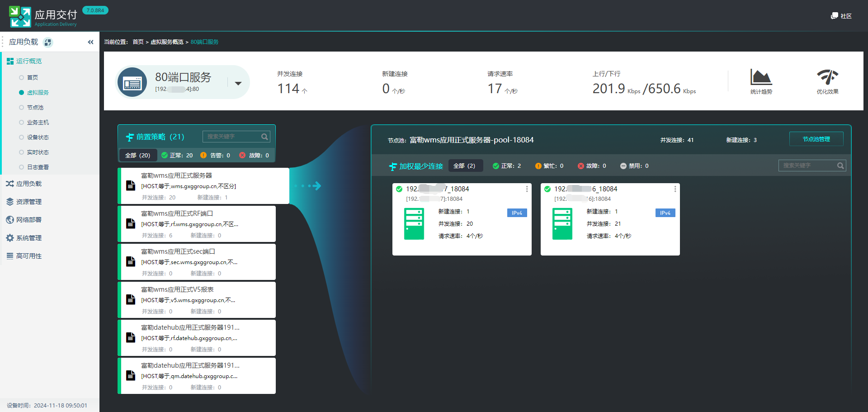This screenshot has height=412, width=868.
Task: Expand the 80端口服务 dropdown arrow
Action: (x=238, y=83)
